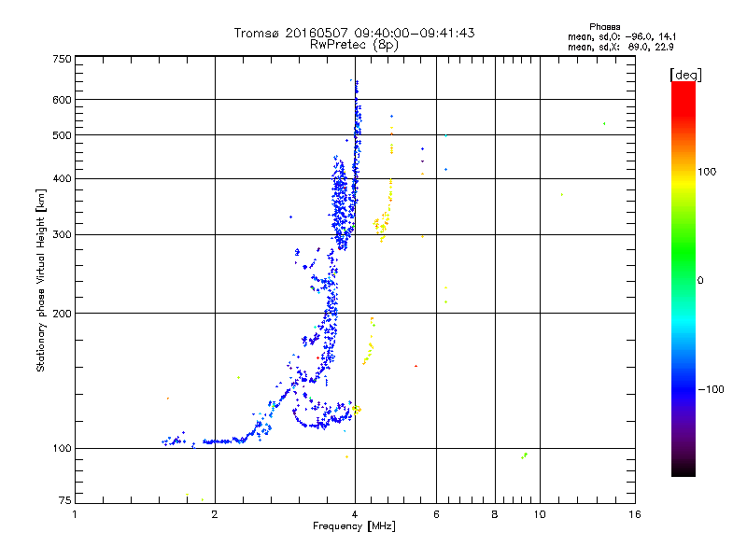Click the frequency axis tick label "10"
The height and width of the screenshot is (560, 747).
[540, 514]
